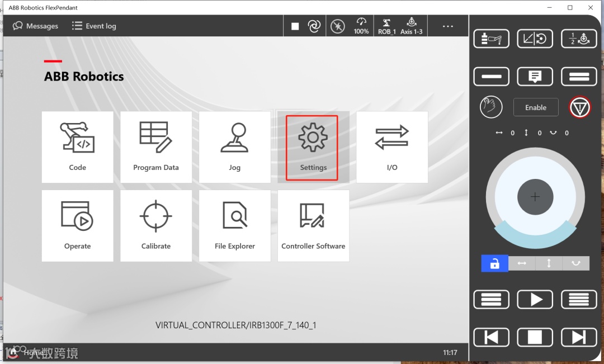Click the operating mode swirl icon
This screenshot has height=364, width=604.
314,26
